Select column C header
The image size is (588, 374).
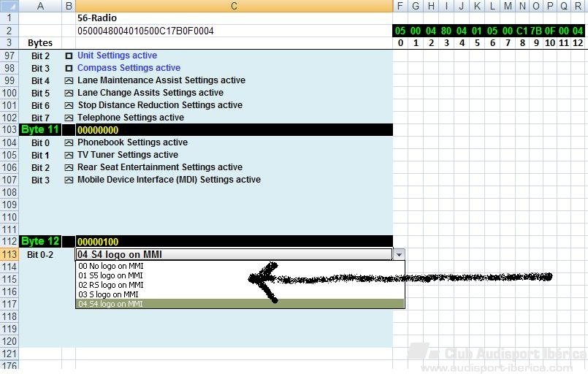[234, 6]
